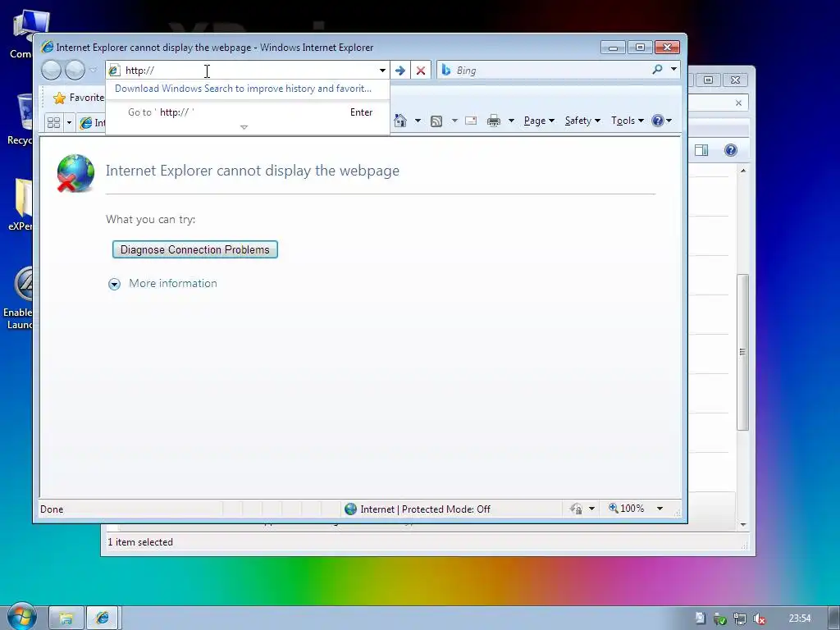Expand the autocomplete list down arrow
The height and width of the screenshot is (630, 840).
coord(244,127)
